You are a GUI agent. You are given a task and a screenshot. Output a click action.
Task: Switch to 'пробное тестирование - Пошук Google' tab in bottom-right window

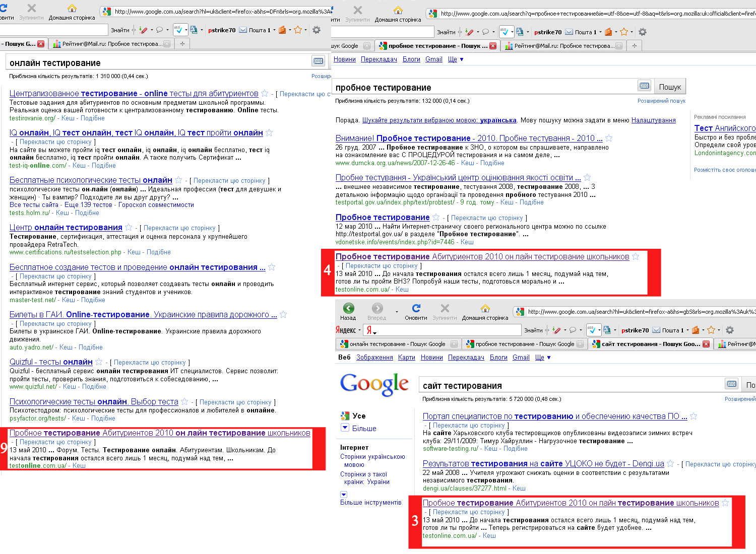click(x=525, y=344)
